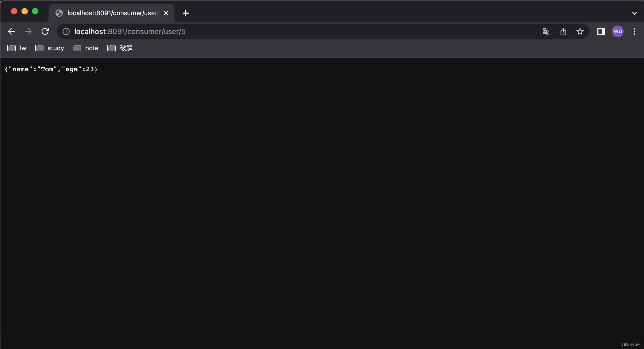
Task: Select the localhost:8091/consumer/user tab
Action: pos(110,13)
